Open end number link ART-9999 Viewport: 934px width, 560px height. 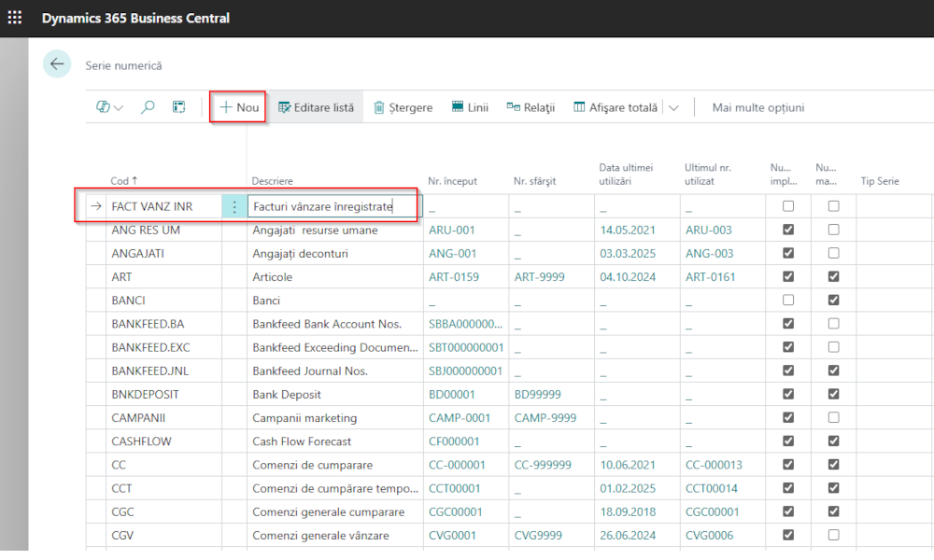539,276
